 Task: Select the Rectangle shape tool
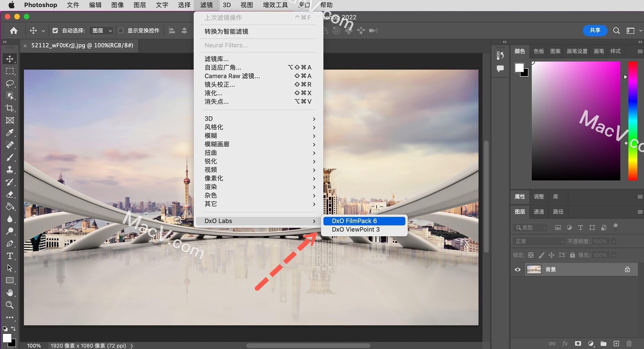(x=10, y=280)
